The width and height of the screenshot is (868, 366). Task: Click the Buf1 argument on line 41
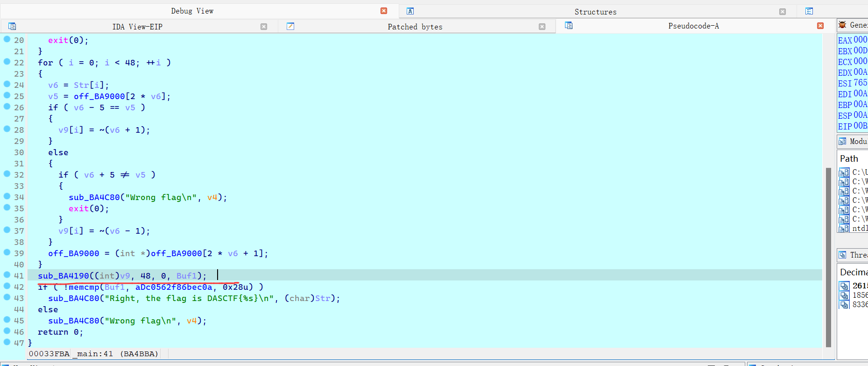[x=186, y=276]
